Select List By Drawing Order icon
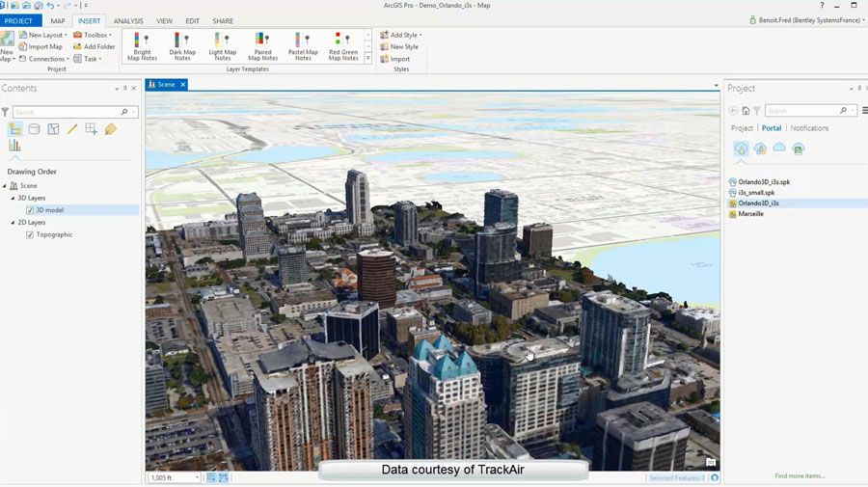Screen dimensions: 868x487 tap(15, 129)
